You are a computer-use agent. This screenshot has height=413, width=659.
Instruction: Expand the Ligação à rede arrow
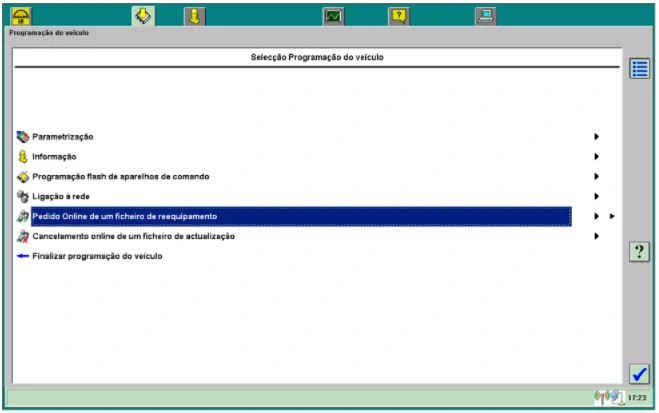tap(596, 196)
